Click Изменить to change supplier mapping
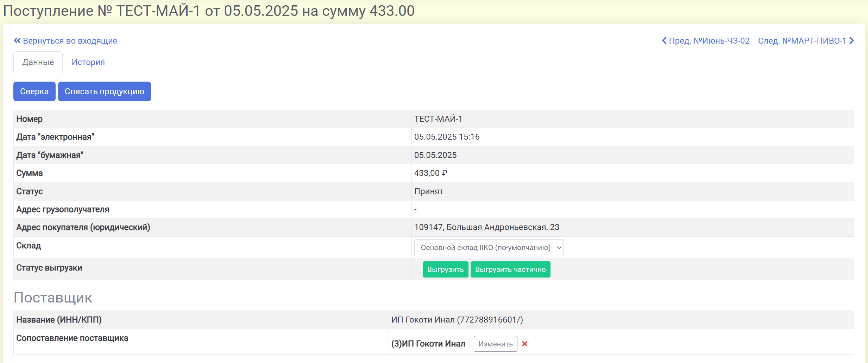The image size is (868, 363). (x=495, y=344)
